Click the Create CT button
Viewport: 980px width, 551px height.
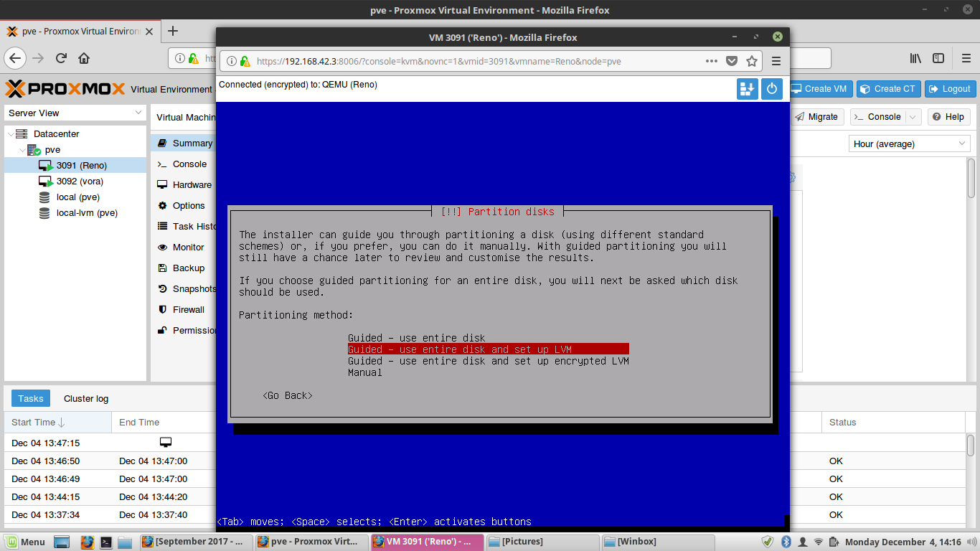(888, 89)
